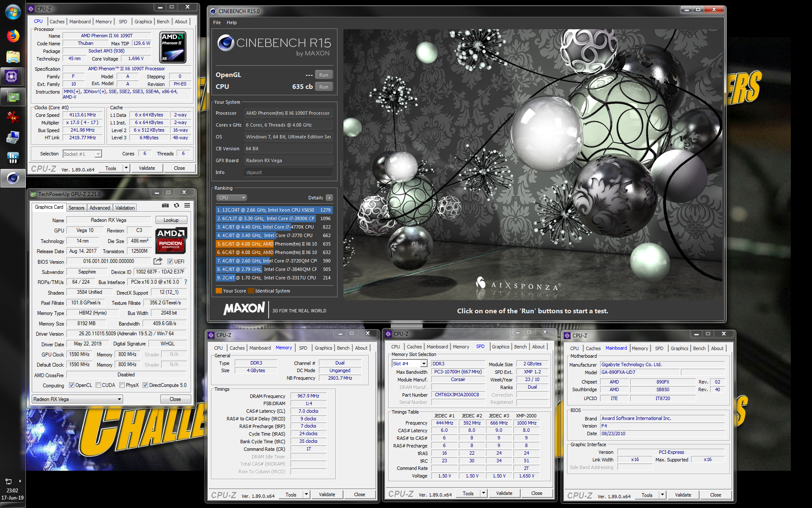The image size is (812, 508).
Task: Open Tools dropdown arrow in CPU-Z CPU window
Action: 126,168
